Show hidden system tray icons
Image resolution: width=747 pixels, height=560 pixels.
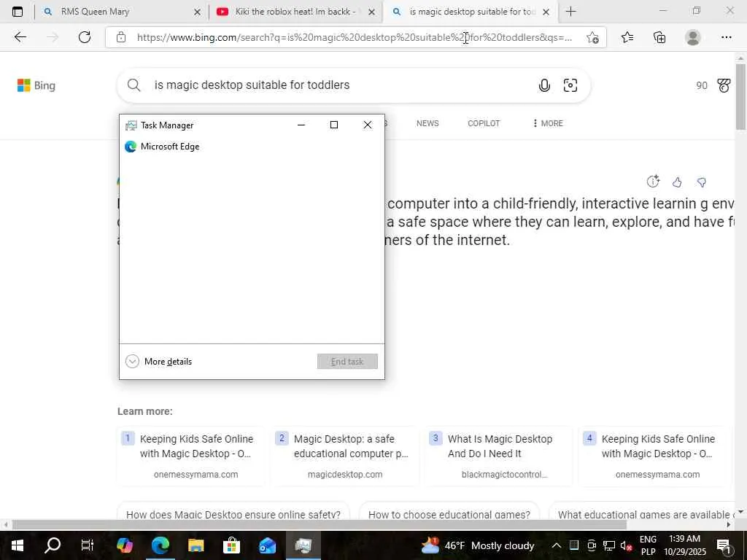pyautogui.click(x=556, y=545)
